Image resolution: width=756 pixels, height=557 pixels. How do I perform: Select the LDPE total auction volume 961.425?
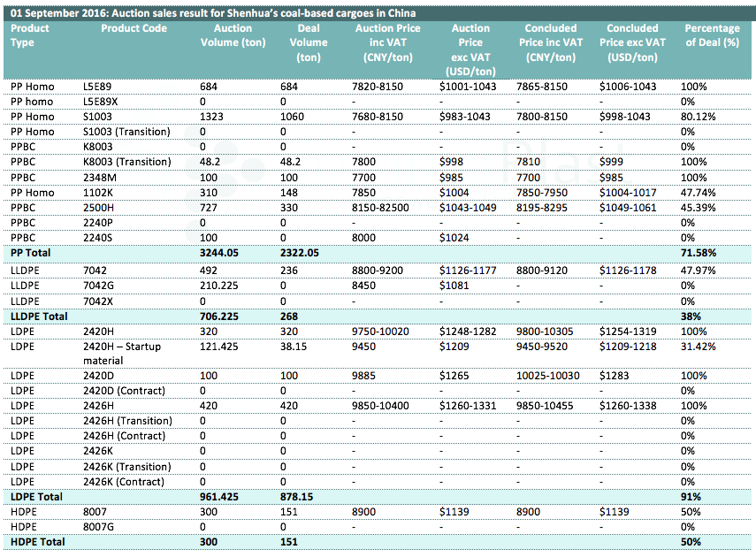point(228,497)
